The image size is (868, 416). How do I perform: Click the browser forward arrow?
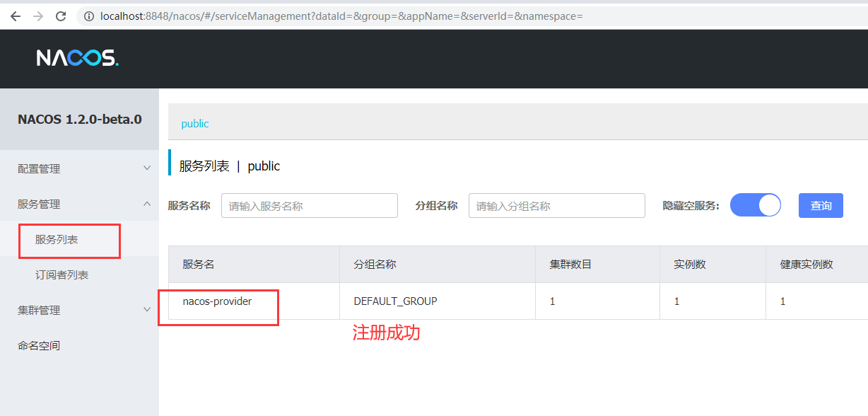[x=38, y=16]
